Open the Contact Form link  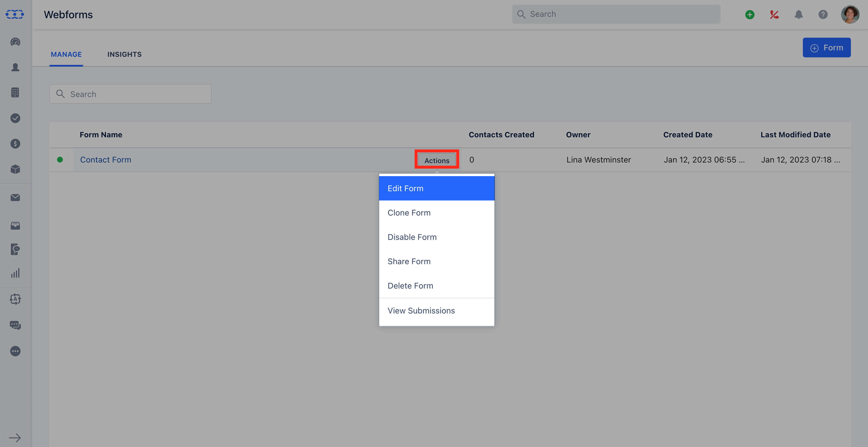click(x=105, y=160)
